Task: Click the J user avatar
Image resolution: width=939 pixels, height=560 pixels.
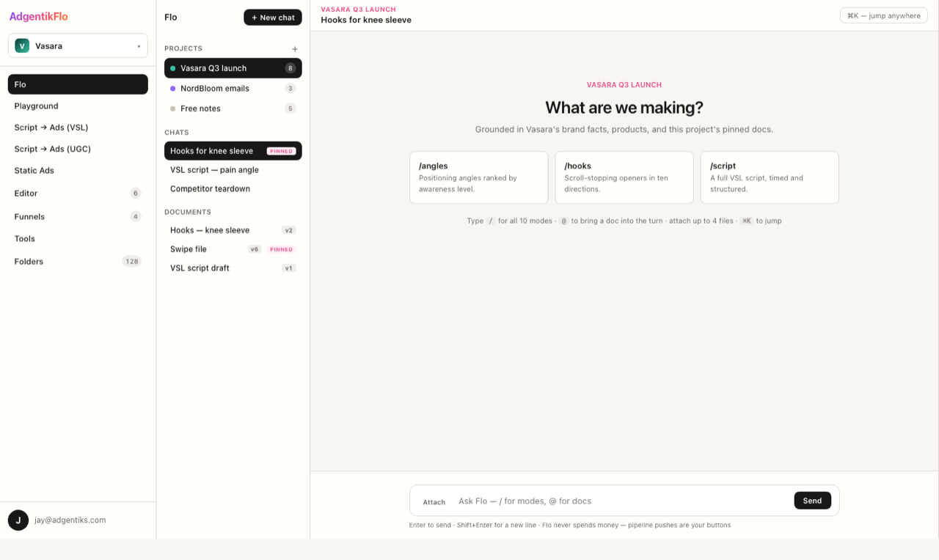Action: point(18,520)
